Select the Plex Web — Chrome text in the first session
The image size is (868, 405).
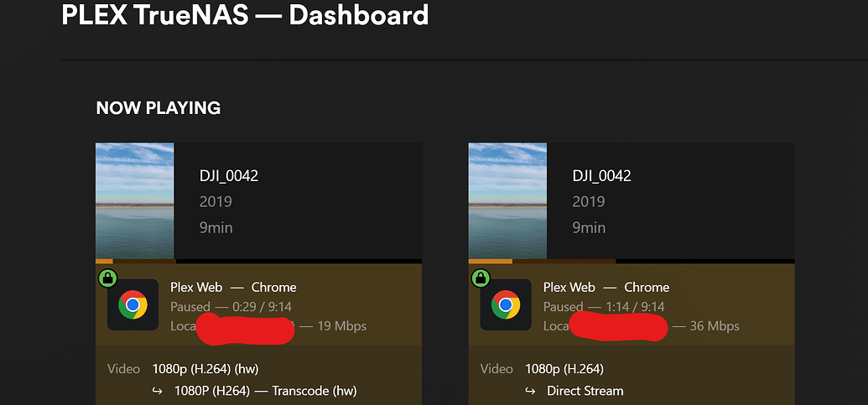coord(233,287)
